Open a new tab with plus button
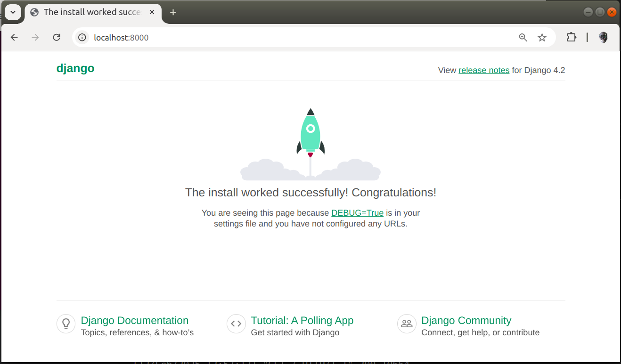This screenshot has width=621, height=364. tap(173, 12)
